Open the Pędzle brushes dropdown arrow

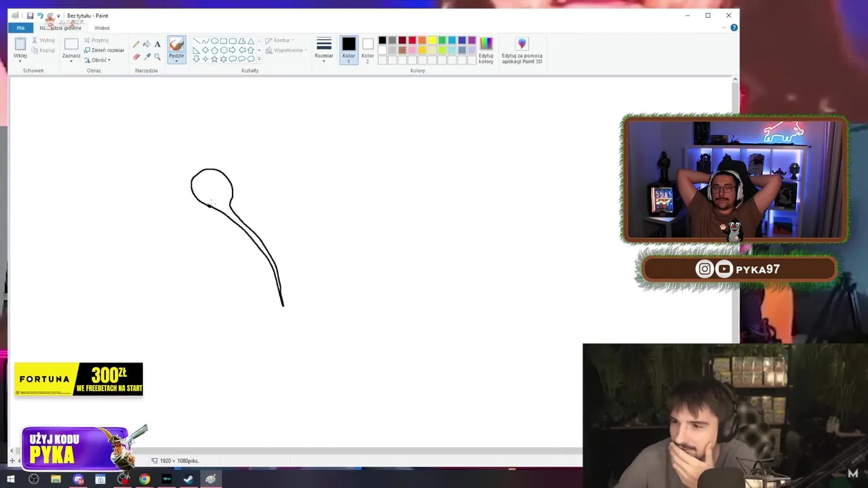[x=176, y=61]
